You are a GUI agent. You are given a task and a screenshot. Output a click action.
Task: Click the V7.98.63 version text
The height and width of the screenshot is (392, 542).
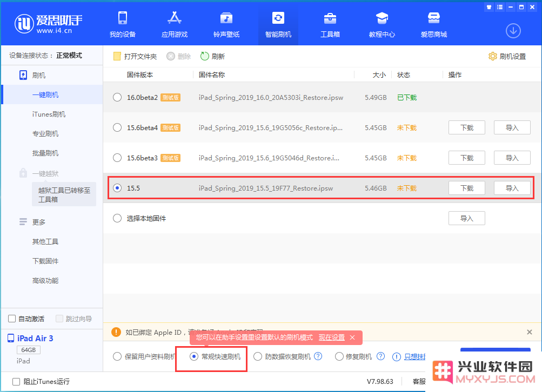click(380, 382)
